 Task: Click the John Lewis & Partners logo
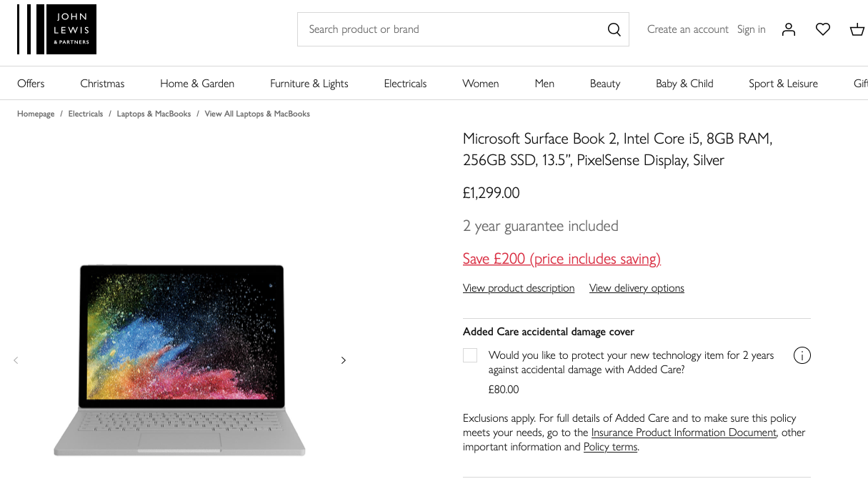pos(56,29)
